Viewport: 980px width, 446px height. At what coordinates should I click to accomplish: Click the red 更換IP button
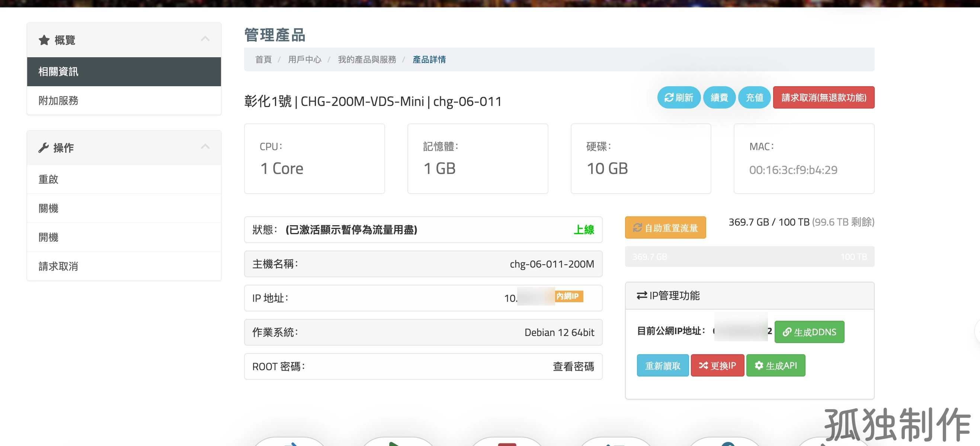(x=717, y=365)
